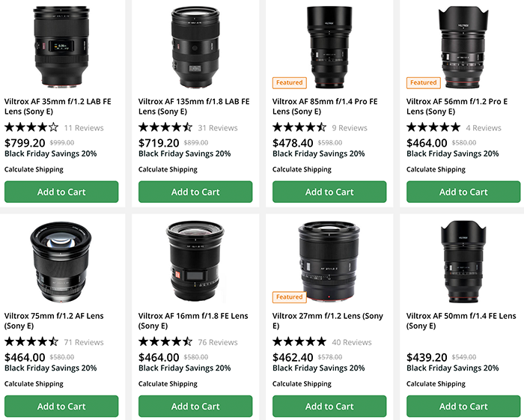This screenshot has height=420, width=524.
Task: Add the Viltrox AF 50mm f/1.4 to cart
Action: pyautogui.click(x=463, y=407)
